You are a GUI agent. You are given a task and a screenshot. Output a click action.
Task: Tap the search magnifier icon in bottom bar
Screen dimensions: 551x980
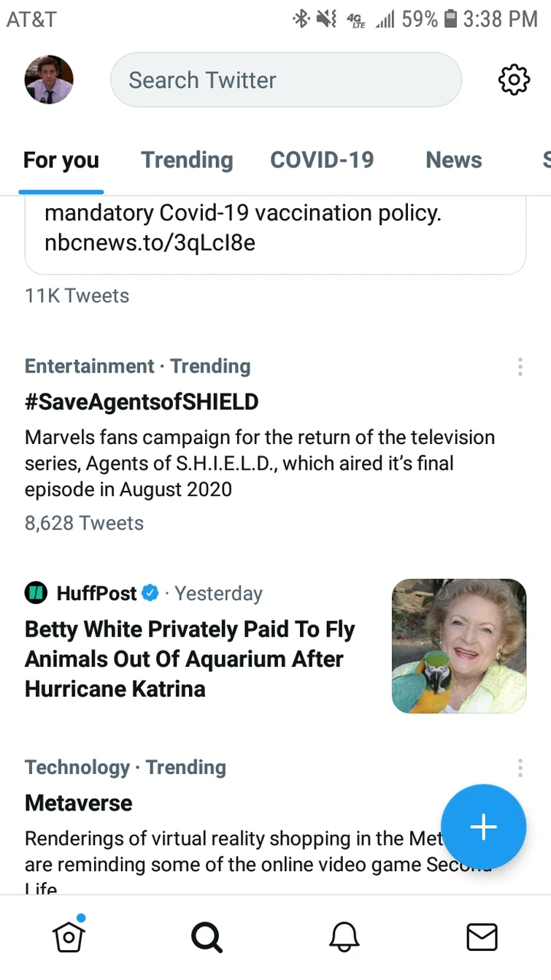207,936
